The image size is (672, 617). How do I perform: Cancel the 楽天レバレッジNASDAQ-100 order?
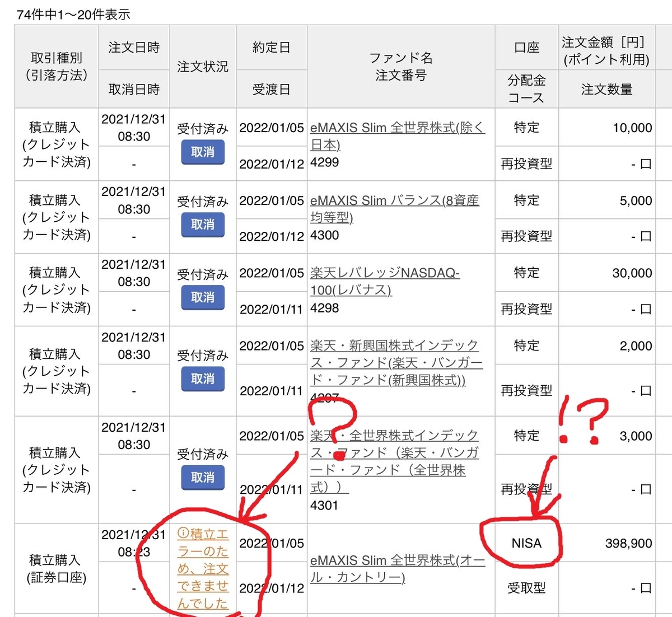pyautogui.click(x=203, y=297)
